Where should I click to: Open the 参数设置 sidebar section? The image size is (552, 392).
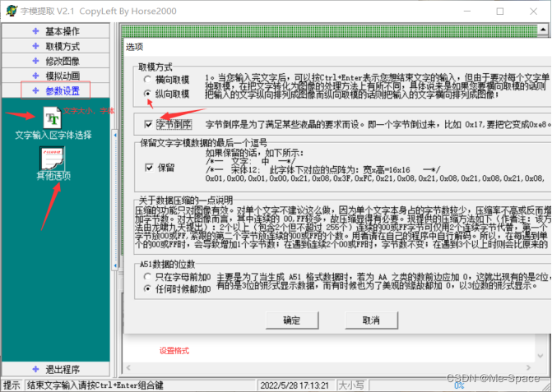pos(56,90)
